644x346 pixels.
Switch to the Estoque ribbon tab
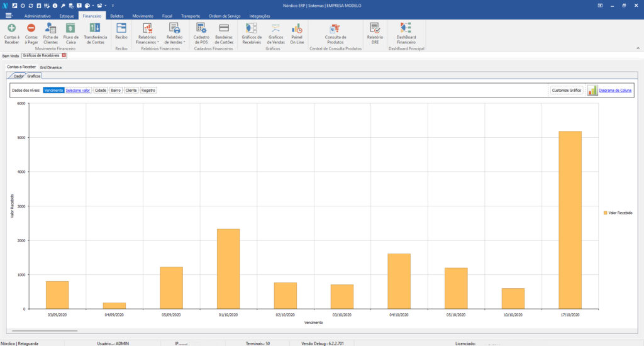point(67,15)
